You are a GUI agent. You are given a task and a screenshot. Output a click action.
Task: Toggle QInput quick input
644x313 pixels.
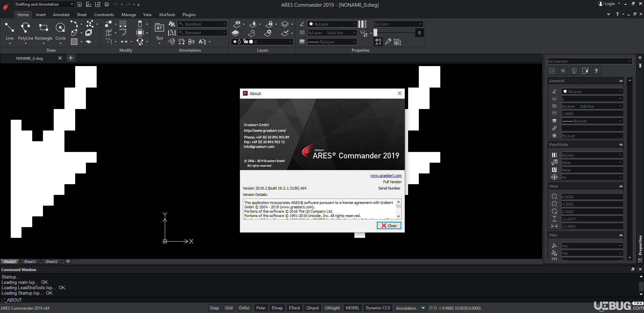(x=312, y=308)
